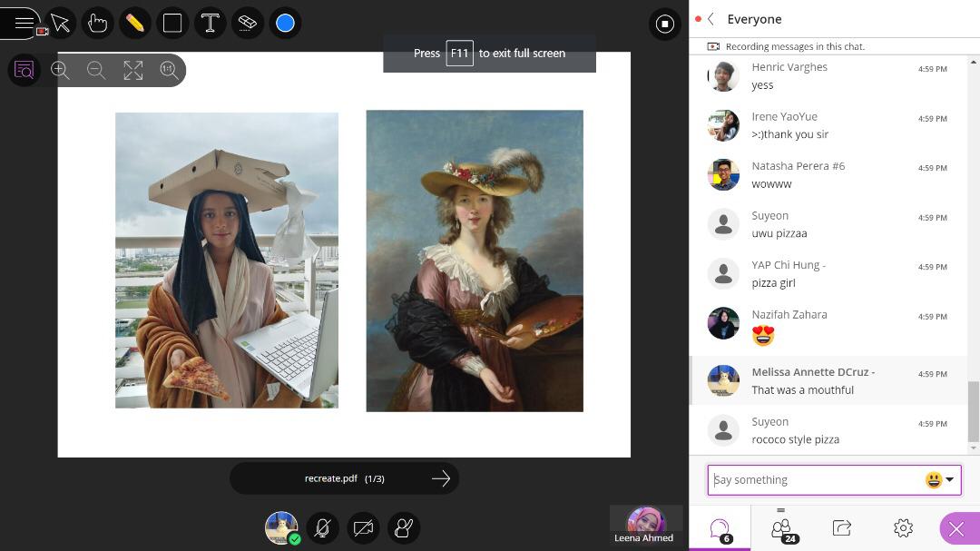Open the session hamburger menu
Screen dimensions: 980x551
pos(24,23)
